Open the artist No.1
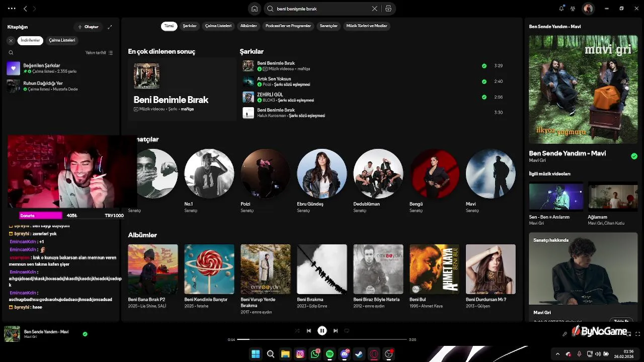 (x=209, y=181)
